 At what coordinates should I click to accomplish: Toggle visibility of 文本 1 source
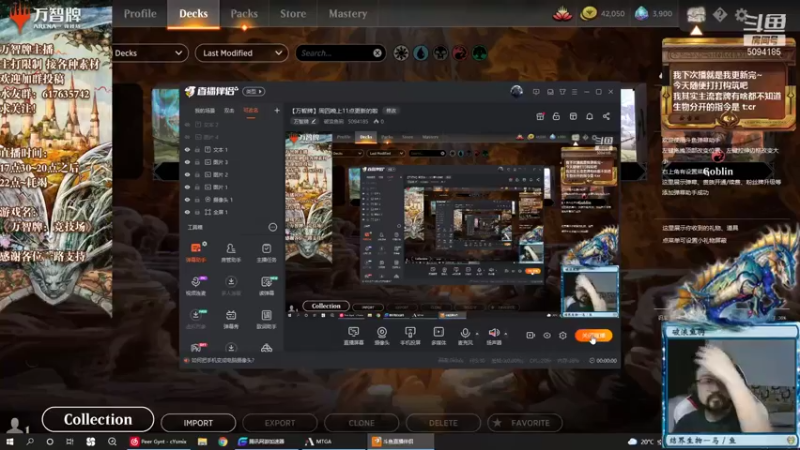[187, 150]
